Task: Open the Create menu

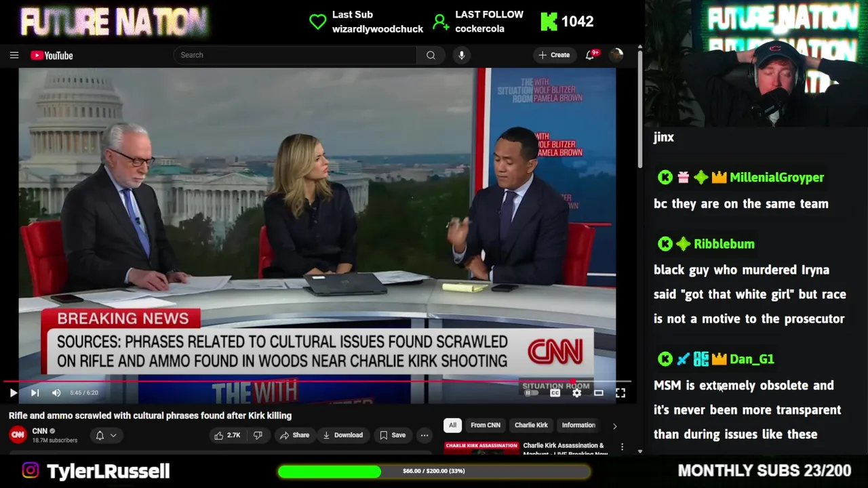Action: pyautogui.click(x=554, y=55)
